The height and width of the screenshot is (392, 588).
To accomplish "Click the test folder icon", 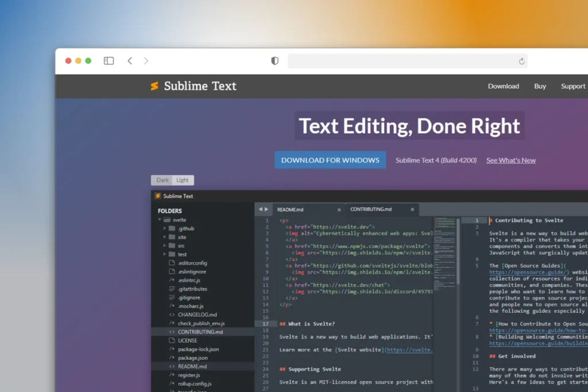I will coord(172,254).
